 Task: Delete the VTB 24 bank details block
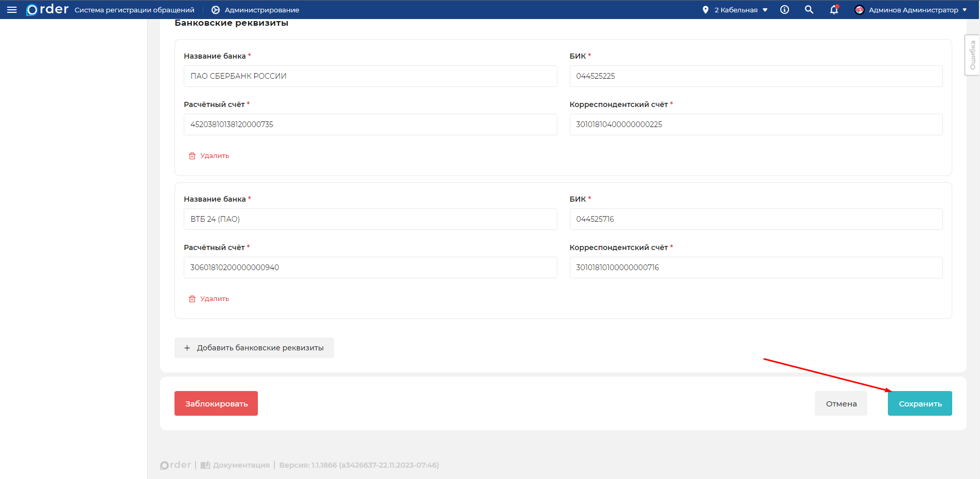point(209,299)
